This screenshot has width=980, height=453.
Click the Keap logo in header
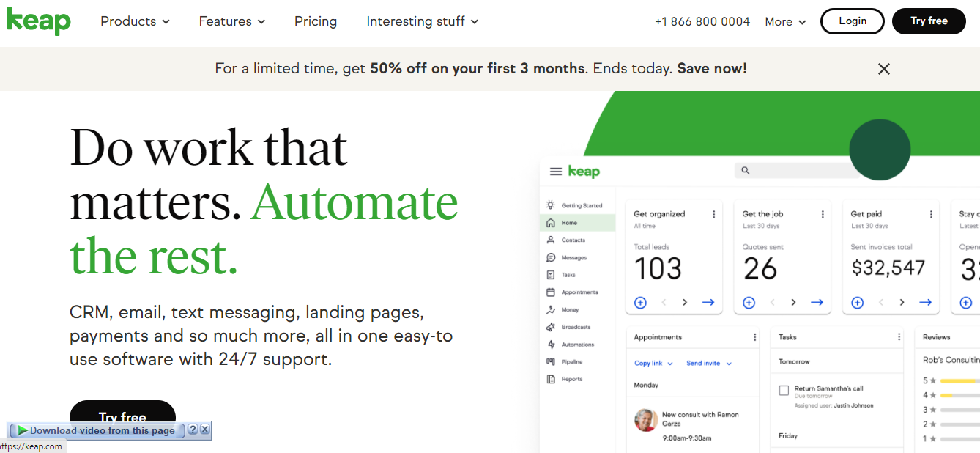point(39,21)
